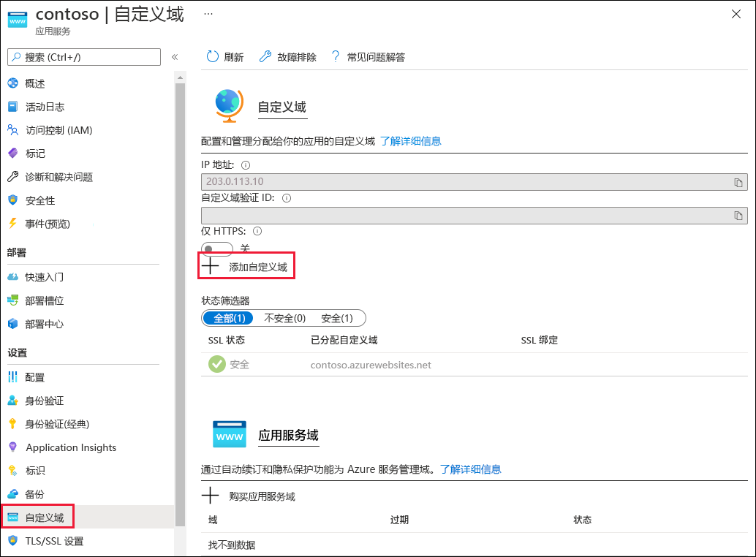
Task: Copy the 自定义域验证 ID value
Action: pos(738,216)
